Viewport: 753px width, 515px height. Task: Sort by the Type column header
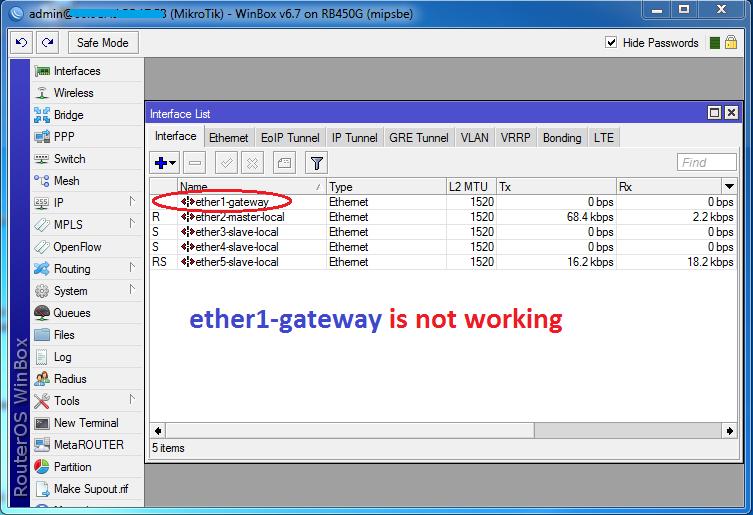tap(387, 186)
